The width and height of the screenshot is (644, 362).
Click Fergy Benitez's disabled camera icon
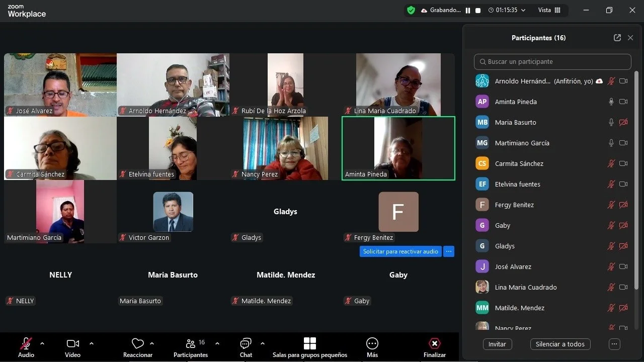[x=623, y=205]
